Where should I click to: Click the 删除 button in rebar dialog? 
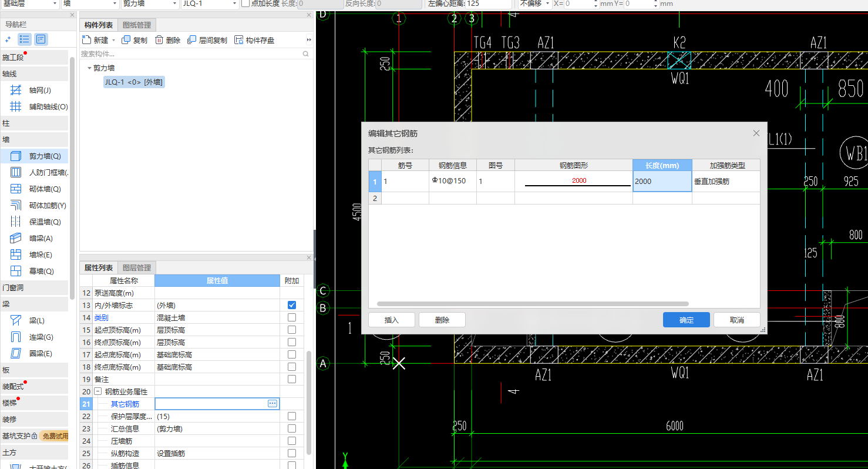tap(442, 320)
